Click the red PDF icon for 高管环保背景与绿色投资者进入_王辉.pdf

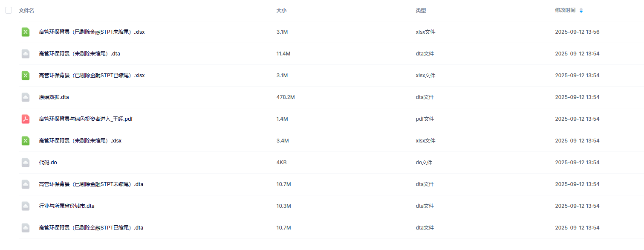coord(26,119)
